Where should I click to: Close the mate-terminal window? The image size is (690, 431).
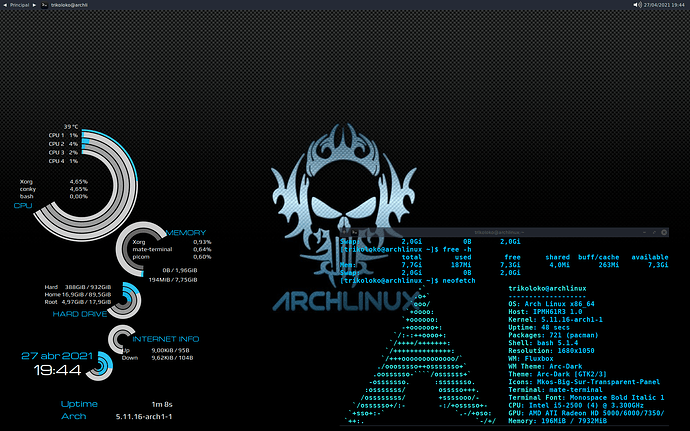click(x=664, y=232)
